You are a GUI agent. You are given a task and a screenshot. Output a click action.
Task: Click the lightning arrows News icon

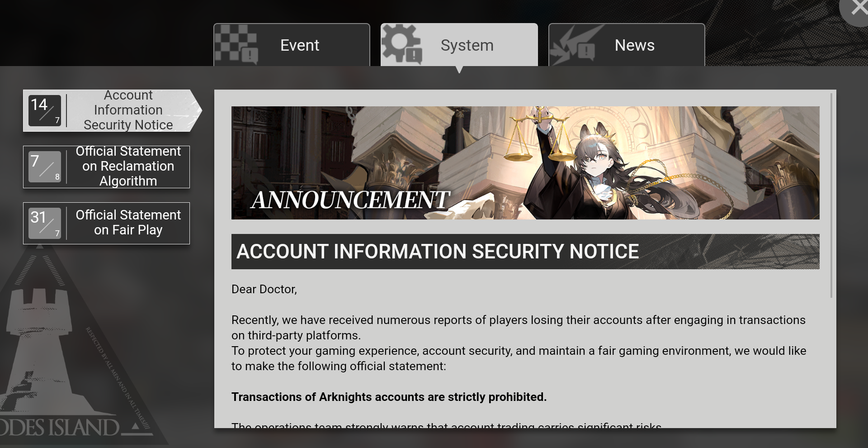(x=573, y=45)
